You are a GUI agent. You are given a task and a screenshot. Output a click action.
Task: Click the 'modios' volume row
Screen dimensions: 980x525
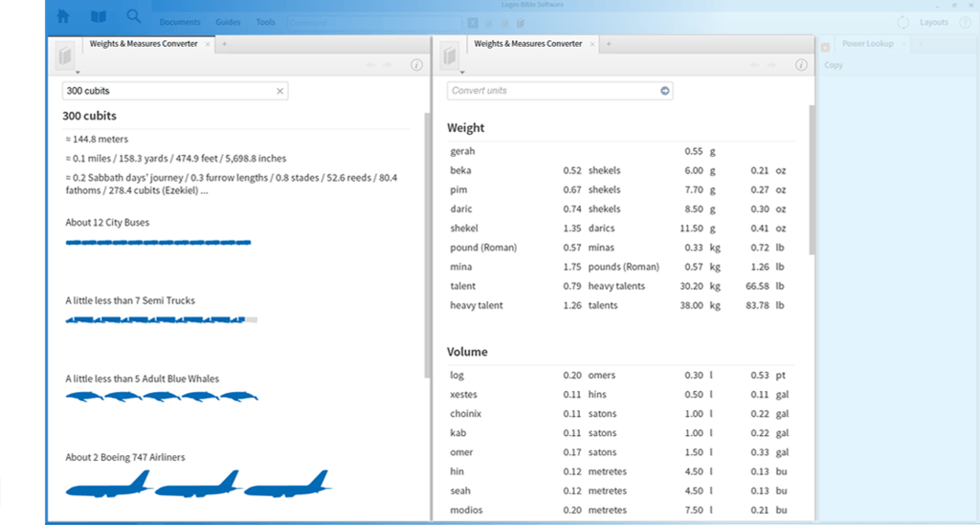pos(620,511)
